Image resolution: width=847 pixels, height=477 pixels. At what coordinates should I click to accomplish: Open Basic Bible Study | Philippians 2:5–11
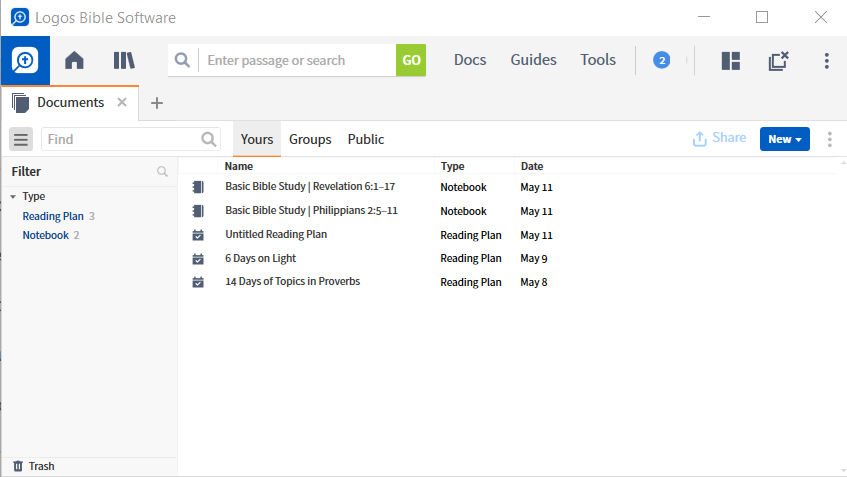[311, 210]
